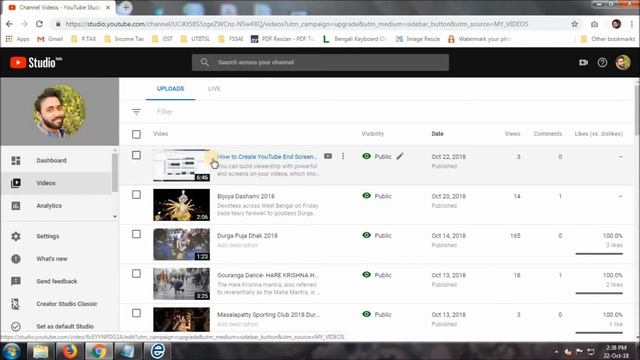Image resolution: width=640 pixels, height=360 pixels.
Task: Open the YouTube play icon for End Screen video
Action: [328, 156]
